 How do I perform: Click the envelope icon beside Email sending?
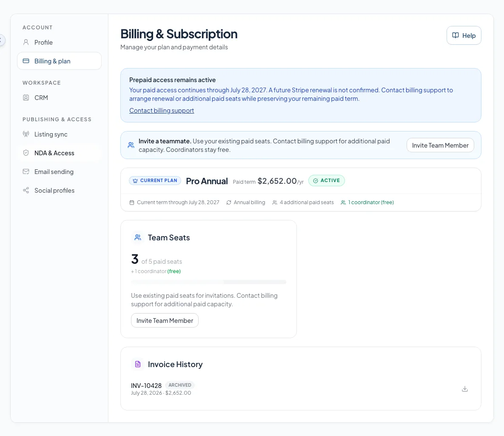[x=26, y=172]
